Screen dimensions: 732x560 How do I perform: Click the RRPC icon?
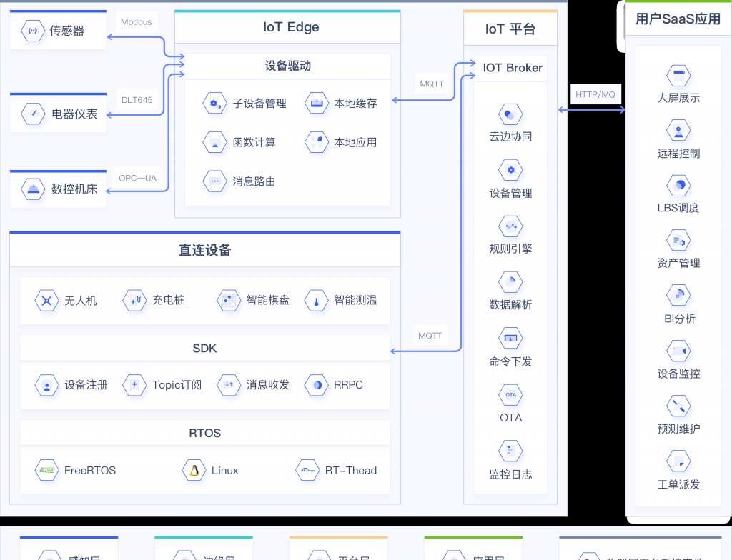click(317, 386)
